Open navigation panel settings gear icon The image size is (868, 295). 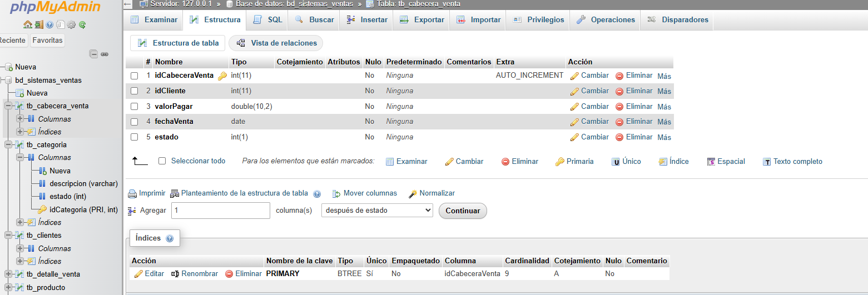click(x=71, y=24)
